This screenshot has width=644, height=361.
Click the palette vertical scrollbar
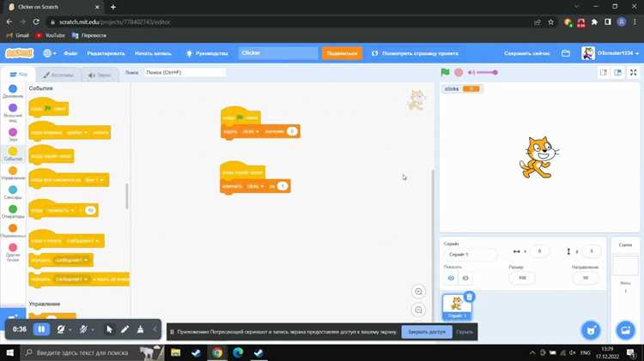coord(126,196)
